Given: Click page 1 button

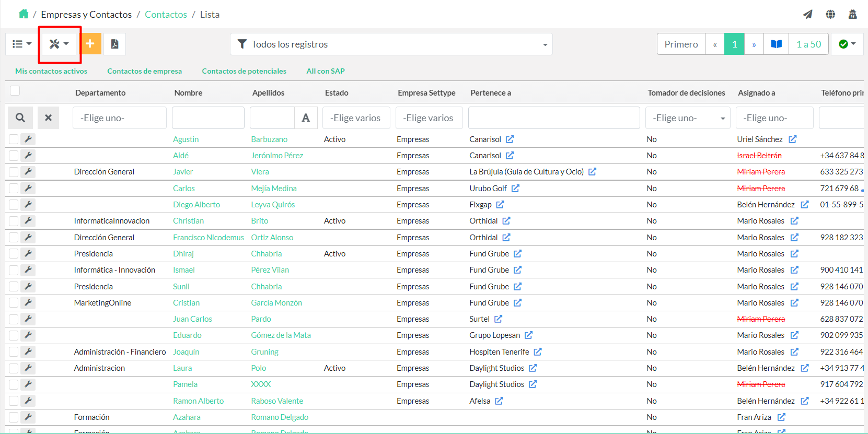Looking at the screenshot, I should click(x=734, y=44).
